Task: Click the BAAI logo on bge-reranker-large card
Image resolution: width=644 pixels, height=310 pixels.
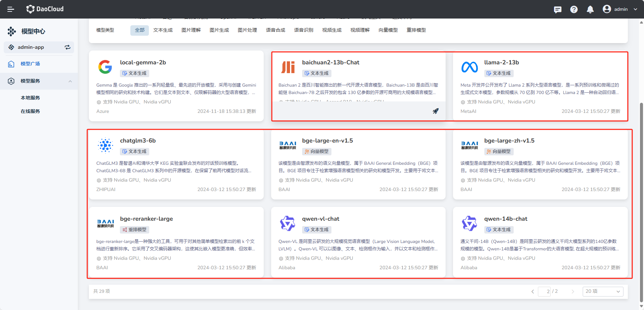Action: [105, 223]
